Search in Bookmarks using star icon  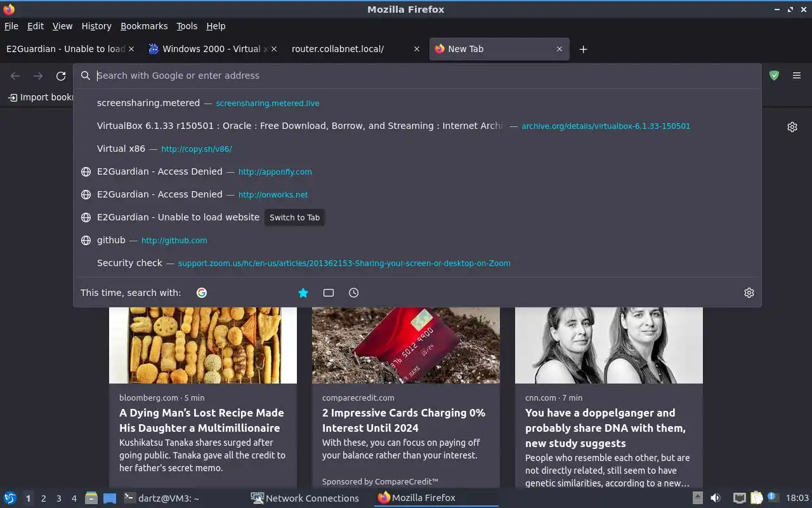click(303, 293)
